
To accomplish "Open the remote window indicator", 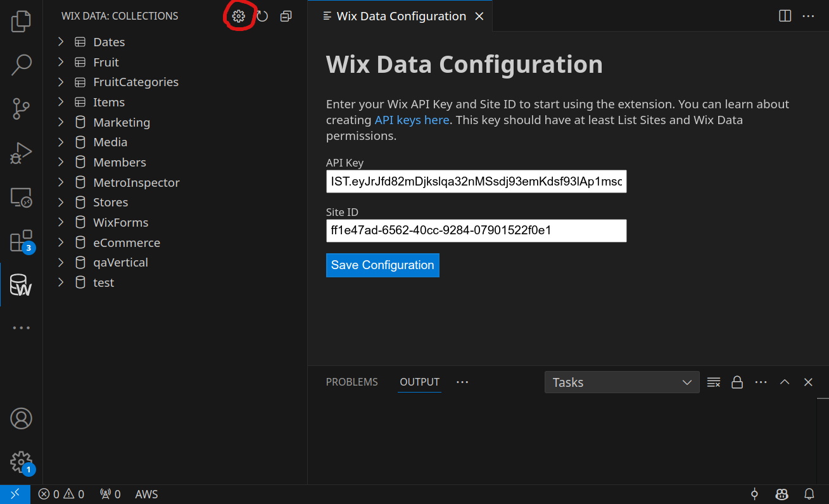I will coord(15,495).
